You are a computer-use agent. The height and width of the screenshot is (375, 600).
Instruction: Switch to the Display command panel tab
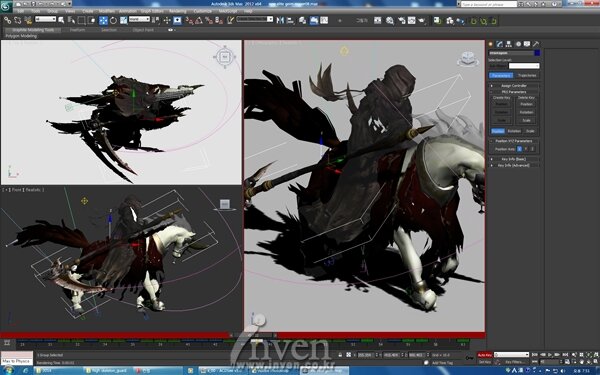527,44
